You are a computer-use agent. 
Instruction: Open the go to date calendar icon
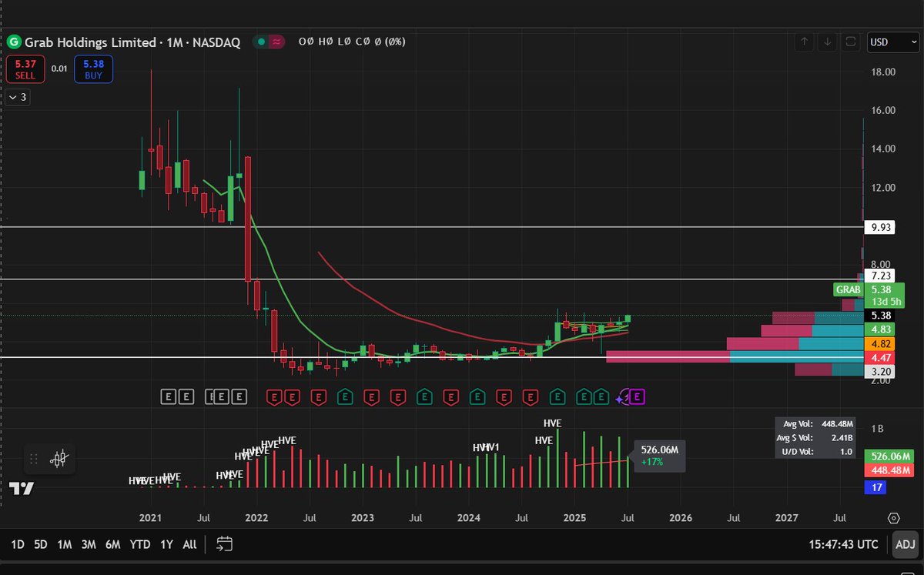tap(224, 544)
